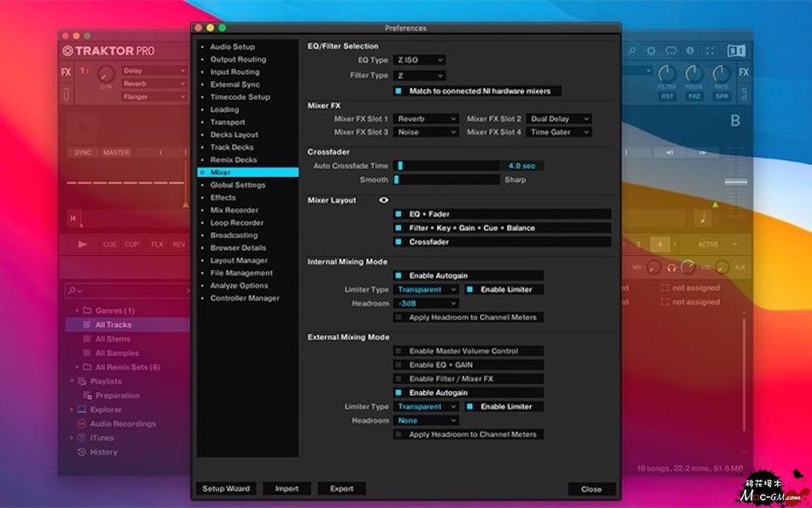This screenshot has height=508, width=812.
Task: Open Controller Manager preferences section
Action: [x=244, y=298]
